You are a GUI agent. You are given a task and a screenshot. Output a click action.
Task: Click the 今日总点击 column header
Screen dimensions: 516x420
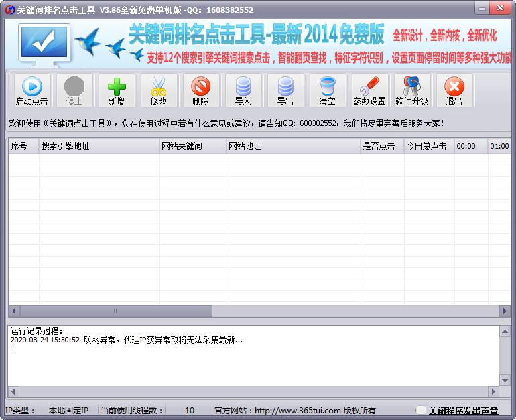tap(428, 146)
